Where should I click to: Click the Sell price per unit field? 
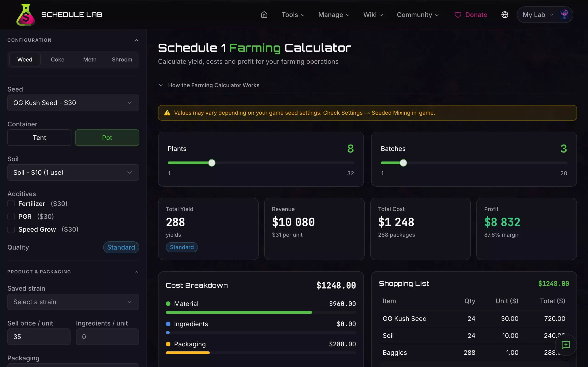point(39,337)
